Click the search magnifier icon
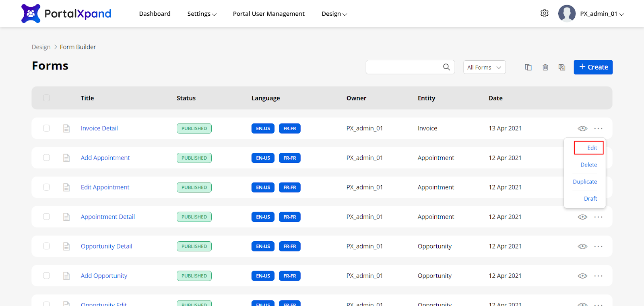Screen dimensions: 644x306 (446, 67)
